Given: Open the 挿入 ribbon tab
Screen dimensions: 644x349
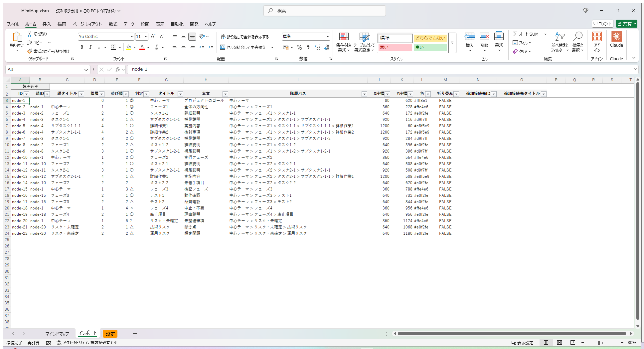Looking at the screenshot, I should click(47, 24).
